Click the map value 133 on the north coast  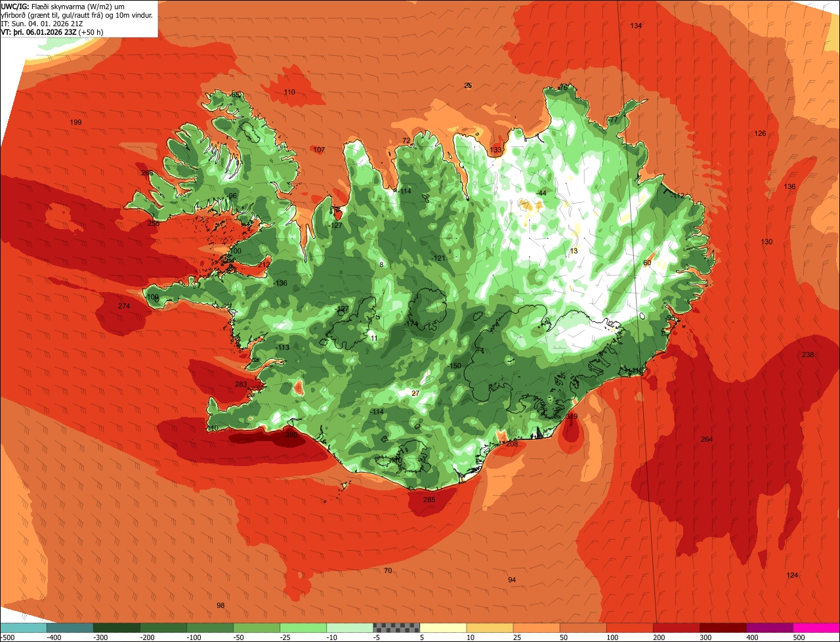(x=495, y=150)
